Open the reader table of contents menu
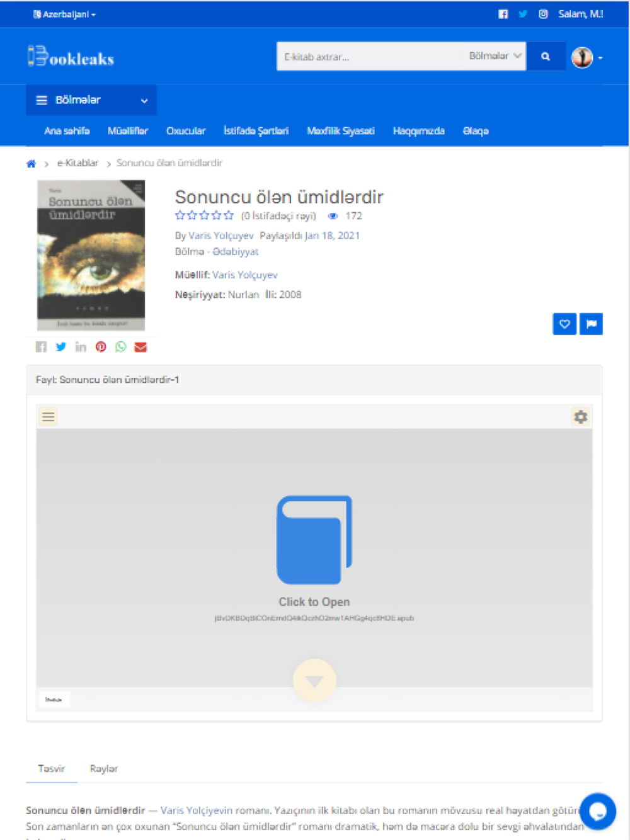This screenshot has width=630, height=840. 49,417
